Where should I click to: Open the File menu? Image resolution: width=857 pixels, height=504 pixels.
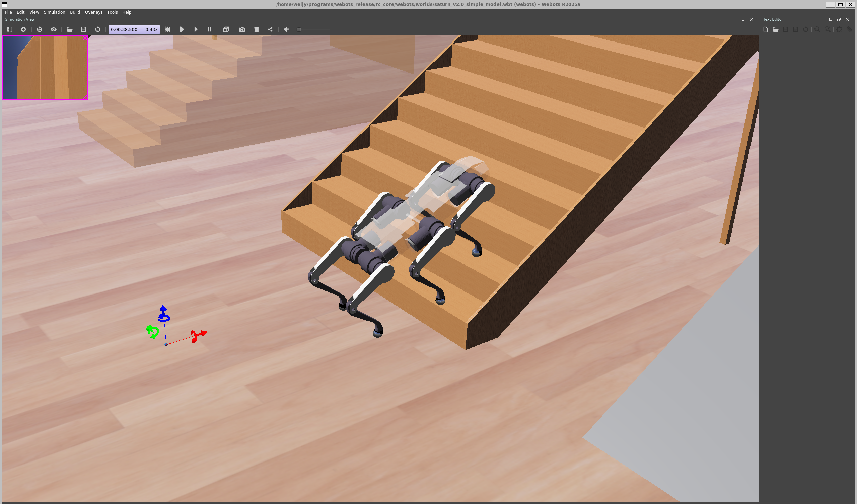click(8, 12)
